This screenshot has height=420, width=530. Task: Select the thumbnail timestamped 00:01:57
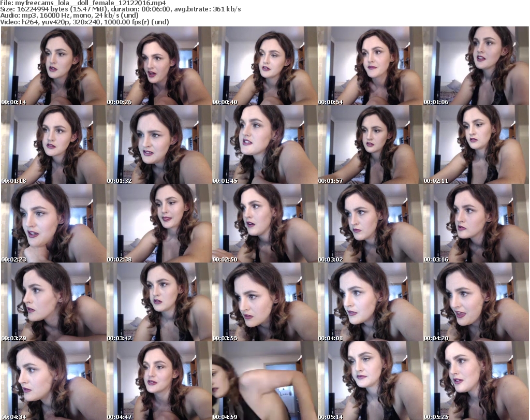[x=371, y=144]
